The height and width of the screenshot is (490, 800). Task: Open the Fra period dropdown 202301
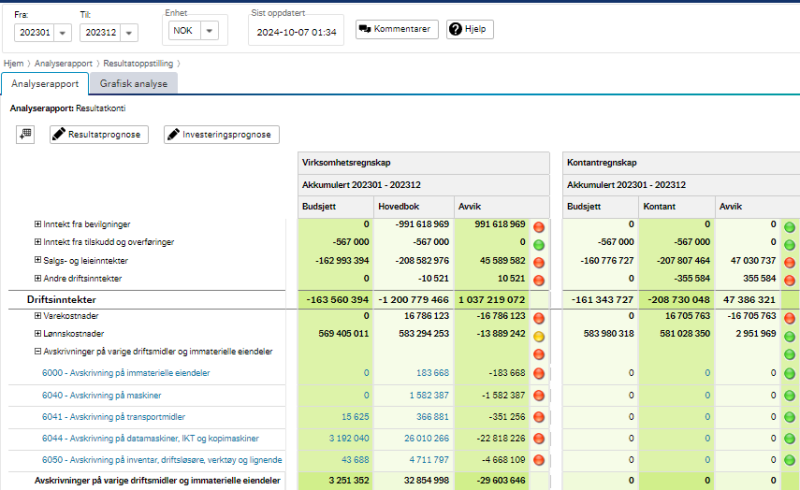point(43,33)
